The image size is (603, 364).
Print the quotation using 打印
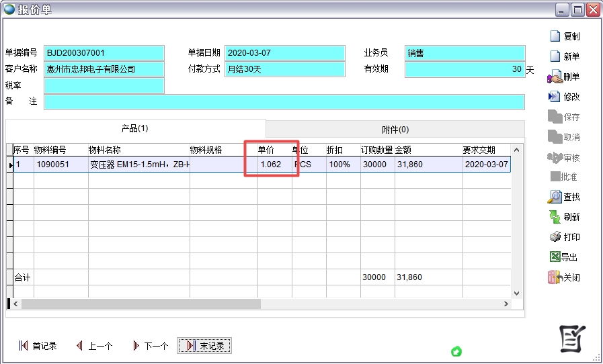(555, 237)
